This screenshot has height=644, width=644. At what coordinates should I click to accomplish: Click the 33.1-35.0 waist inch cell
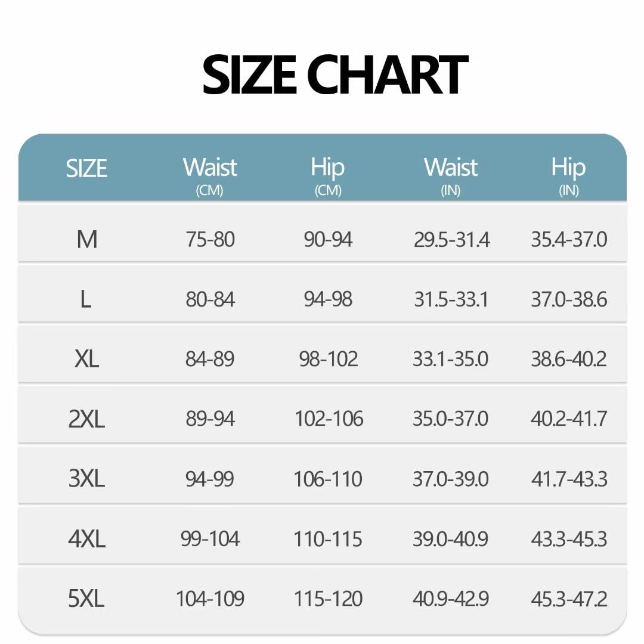point(450,359)
